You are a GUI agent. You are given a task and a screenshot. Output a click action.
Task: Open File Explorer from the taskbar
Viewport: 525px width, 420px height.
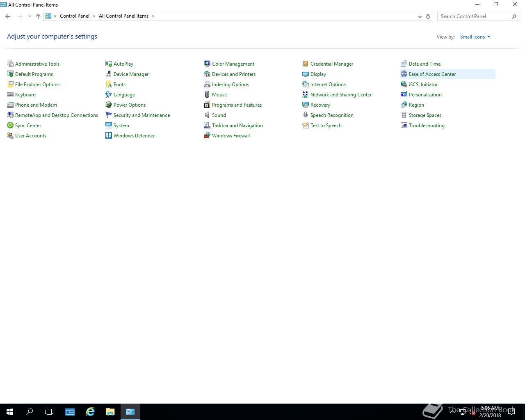(110, 412)
